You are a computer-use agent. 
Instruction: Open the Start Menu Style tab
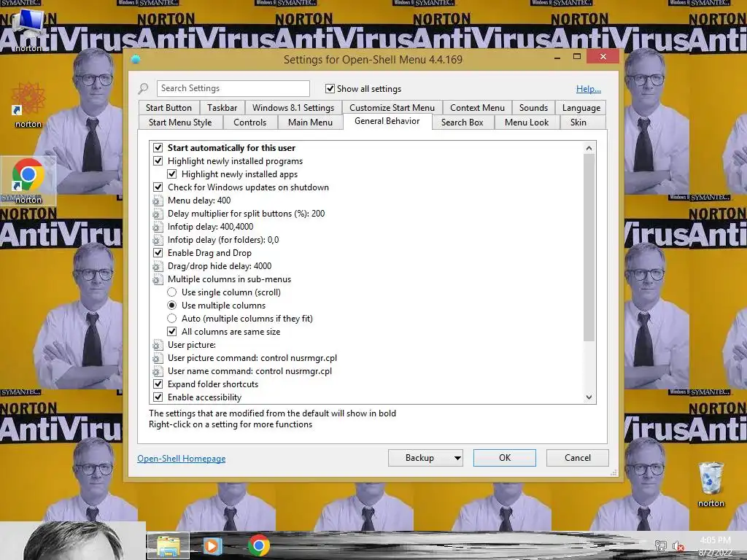pos(180,122)
